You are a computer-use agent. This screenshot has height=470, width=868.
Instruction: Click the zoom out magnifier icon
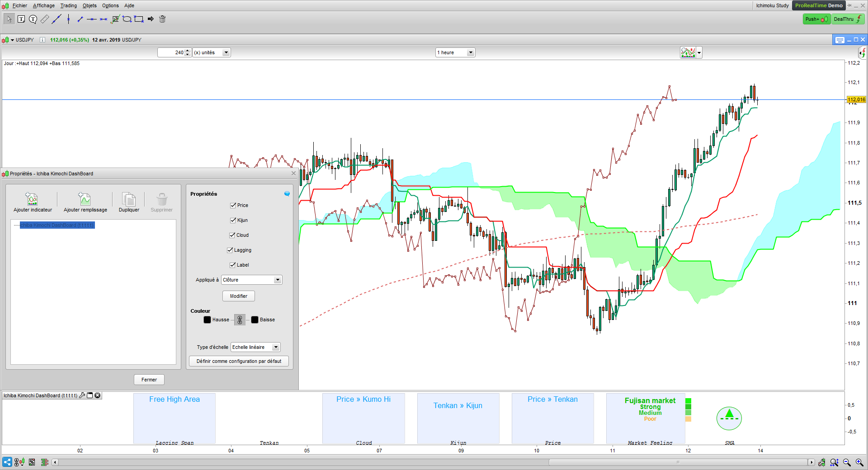(847, 462)
